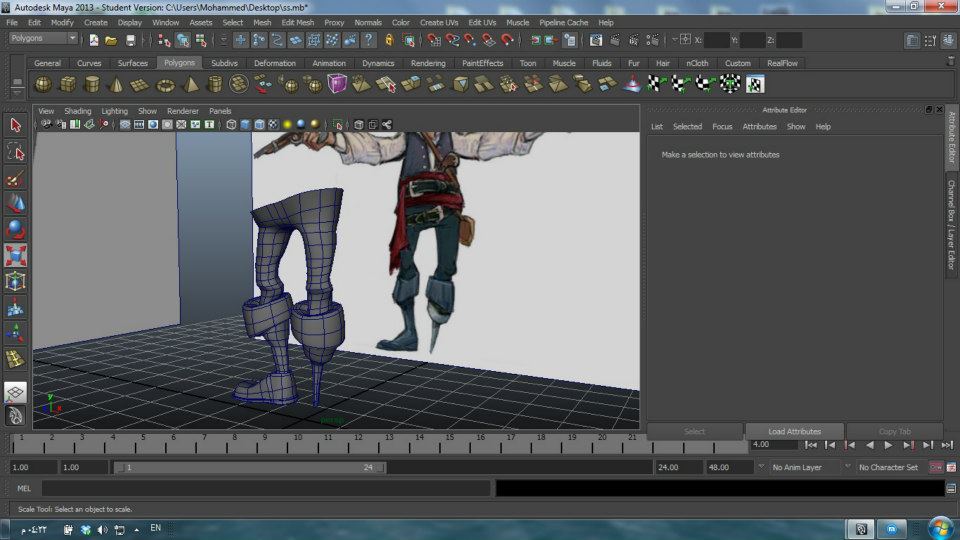Click the MEL command line input field
The width and height of the screenshot is (960, 540).
266,488
